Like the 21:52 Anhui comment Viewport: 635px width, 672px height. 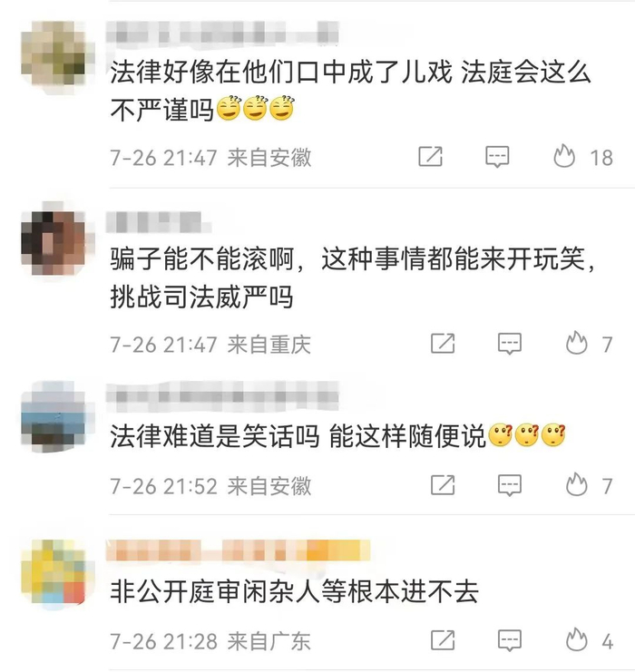click(576, 484)
